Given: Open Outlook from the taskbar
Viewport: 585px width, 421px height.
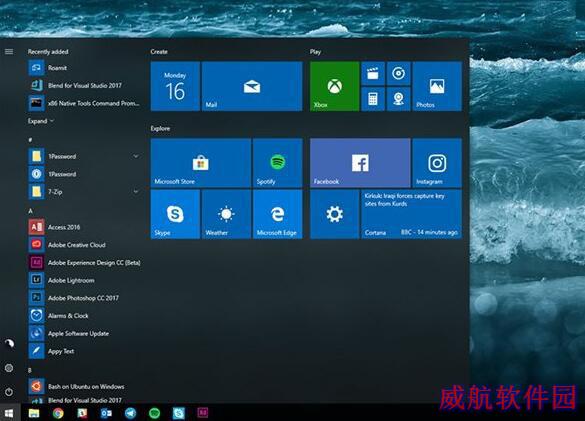Looking at the screenshot, I should click(106, 413).
